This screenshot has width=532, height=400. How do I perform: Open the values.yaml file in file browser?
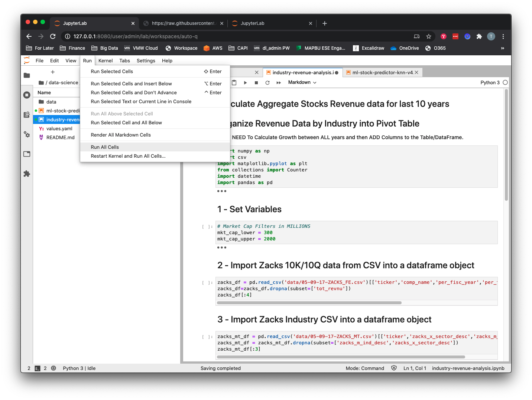point(59,128)
